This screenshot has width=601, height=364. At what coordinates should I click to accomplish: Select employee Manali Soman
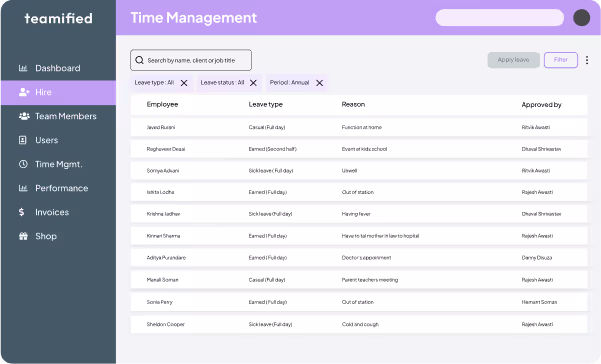click(162, 280)
